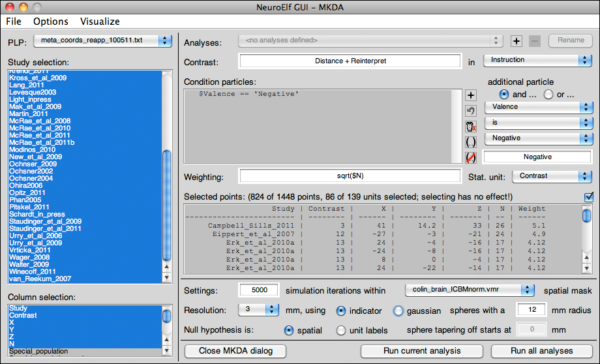This screenshot has width=600, height=364.
Task: Click the parentheses icon to group particles
Action: click(470, 142)
